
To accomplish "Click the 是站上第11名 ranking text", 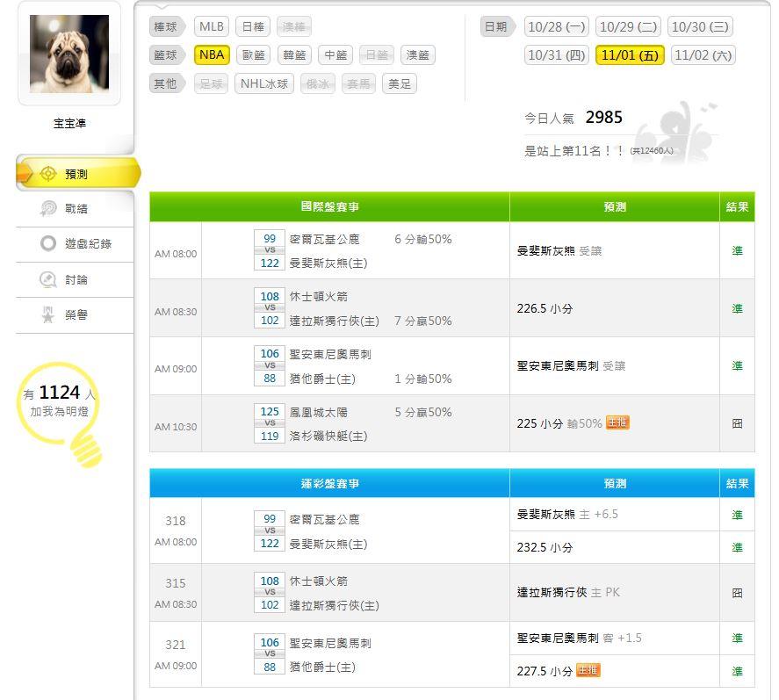I will tap(574, 150).
